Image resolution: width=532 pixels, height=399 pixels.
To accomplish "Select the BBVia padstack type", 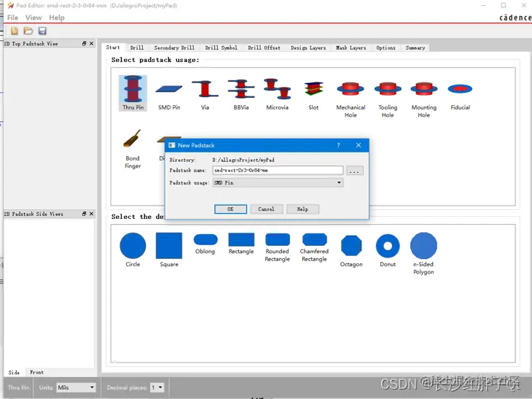I will [x=241, y=93].
